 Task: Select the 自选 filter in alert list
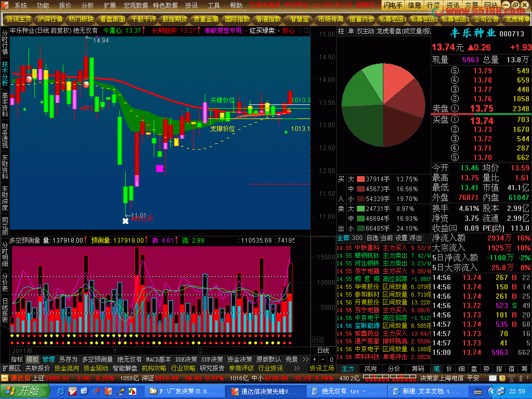[372, 238]
